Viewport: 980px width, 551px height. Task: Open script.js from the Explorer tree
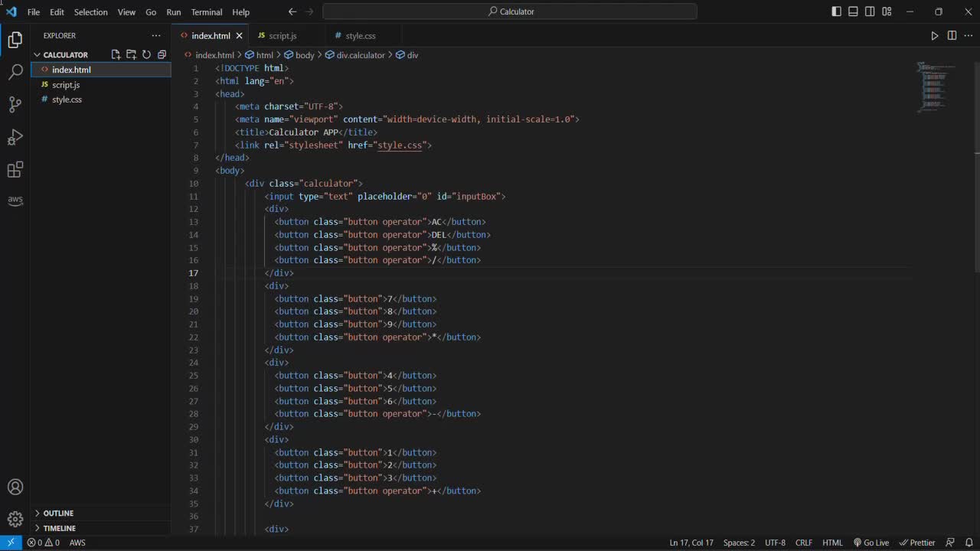click(100, 85)
